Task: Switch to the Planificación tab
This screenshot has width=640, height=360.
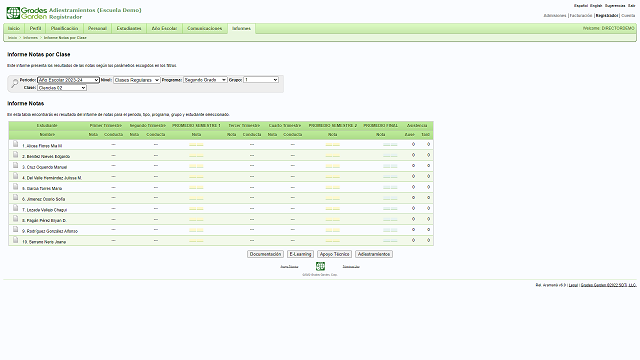Action: coord(64,29)
